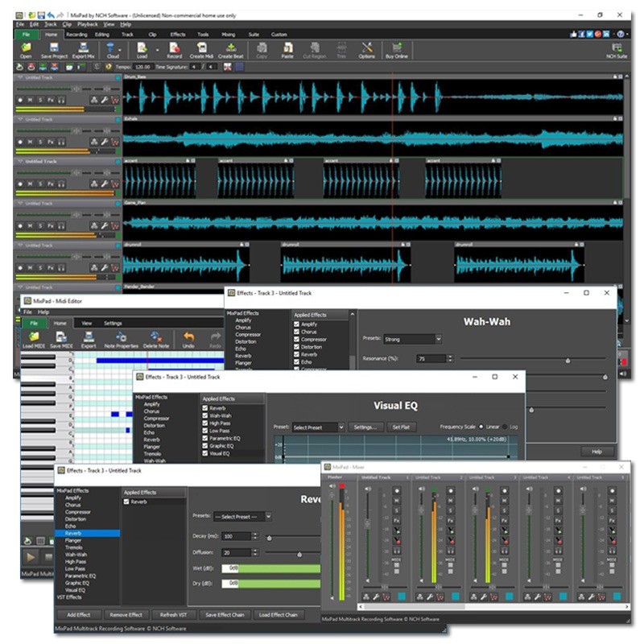
Task: Click the Resonance value stepper arrows
Action: [450, 358]
